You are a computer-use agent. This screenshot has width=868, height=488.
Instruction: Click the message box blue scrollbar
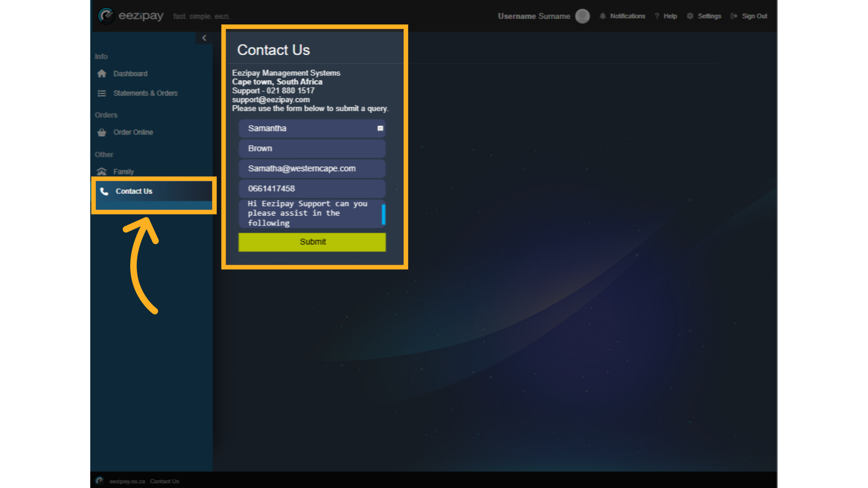pyautogui.click(x=383, y=215)
